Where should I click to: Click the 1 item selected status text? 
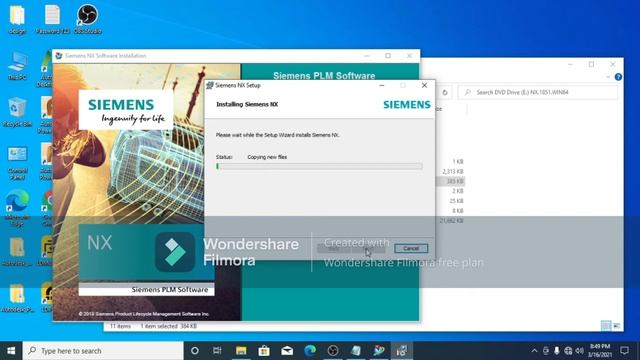click(x=169, y=326)
